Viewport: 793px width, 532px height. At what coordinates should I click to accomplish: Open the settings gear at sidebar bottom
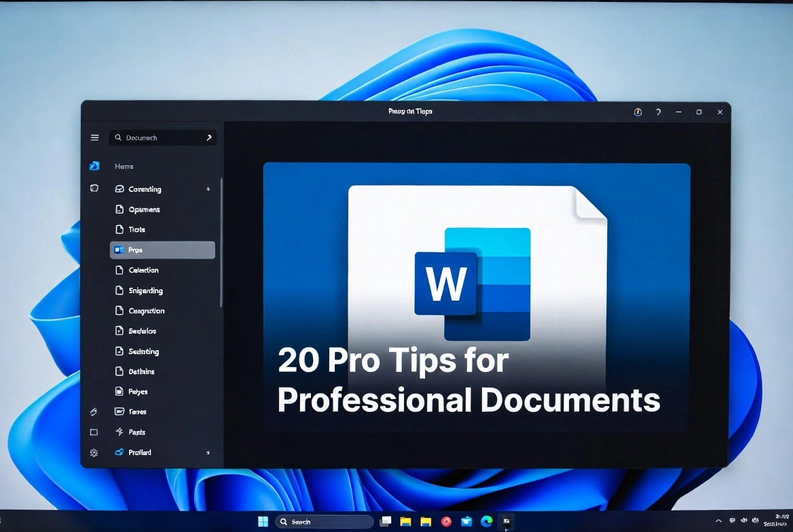(94, 452)
